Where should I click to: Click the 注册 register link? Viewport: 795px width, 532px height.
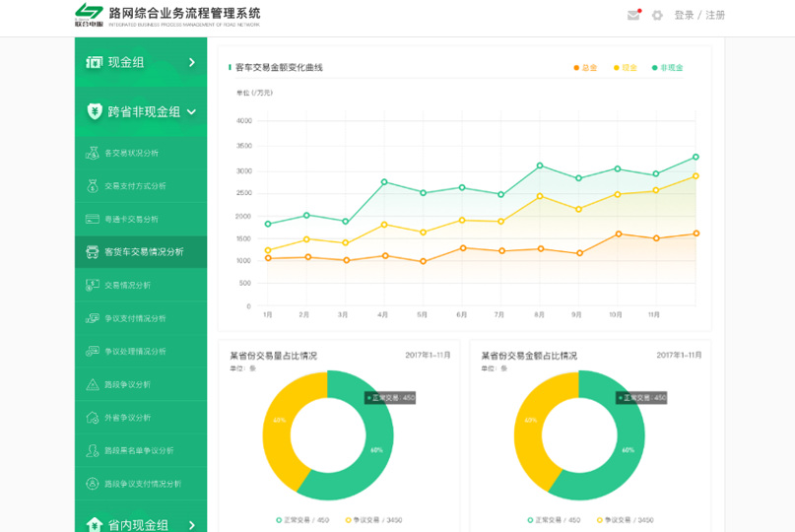(715, 15)
